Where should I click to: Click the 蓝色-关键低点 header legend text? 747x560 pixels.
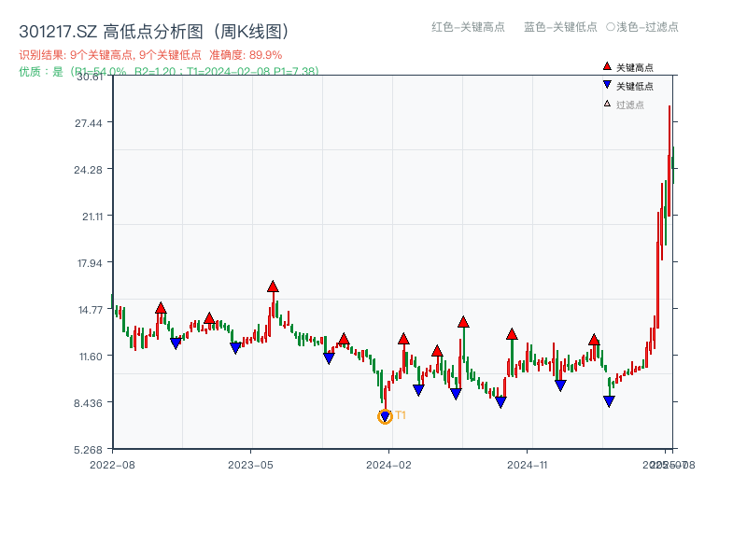point(561,27)
